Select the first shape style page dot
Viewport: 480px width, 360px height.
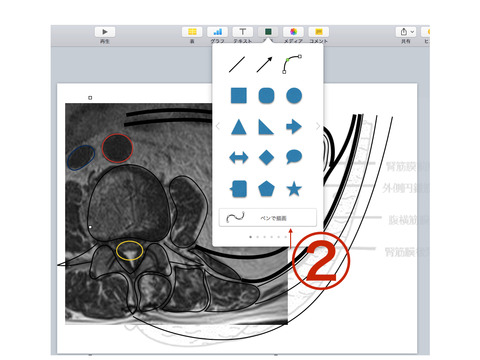[251, 237]
